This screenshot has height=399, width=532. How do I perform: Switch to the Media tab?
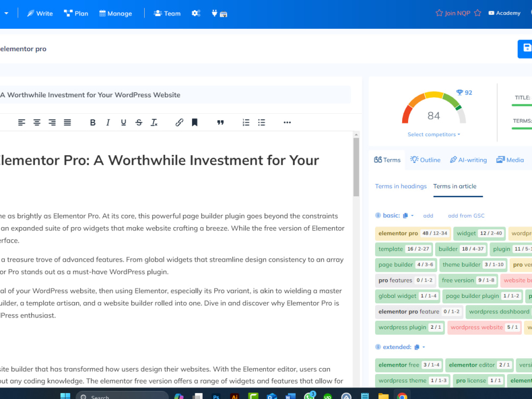pos(510,160)
